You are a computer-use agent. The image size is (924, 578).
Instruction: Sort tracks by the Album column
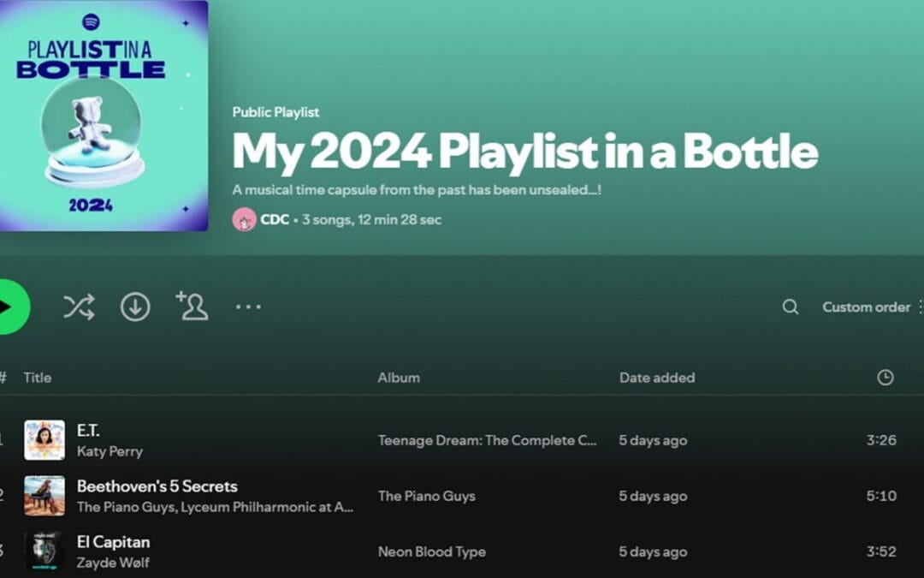point(399,377)
